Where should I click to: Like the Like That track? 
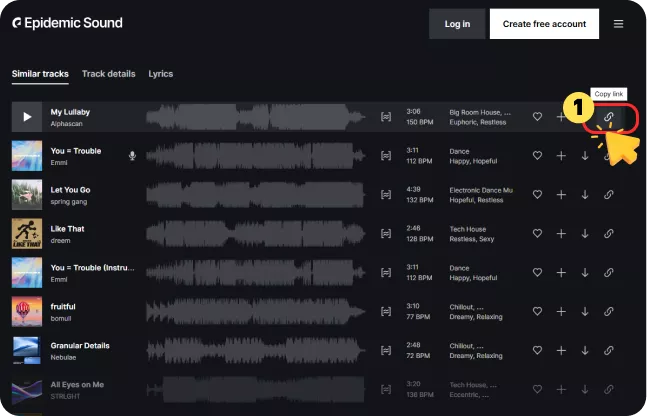[x=537, y=234]
